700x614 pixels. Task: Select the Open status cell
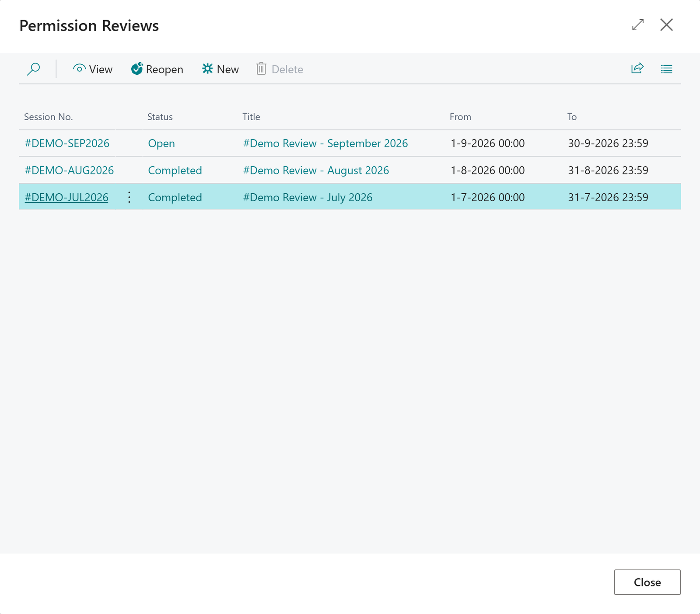click(161, 143)
